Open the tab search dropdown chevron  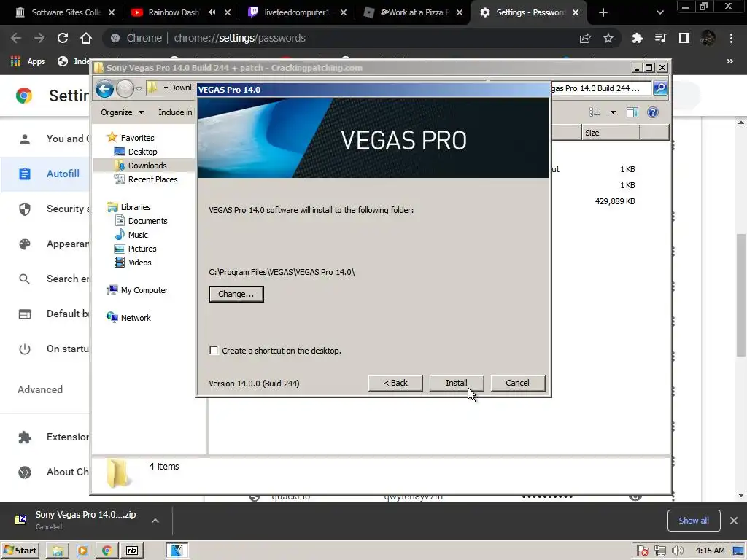659,12
